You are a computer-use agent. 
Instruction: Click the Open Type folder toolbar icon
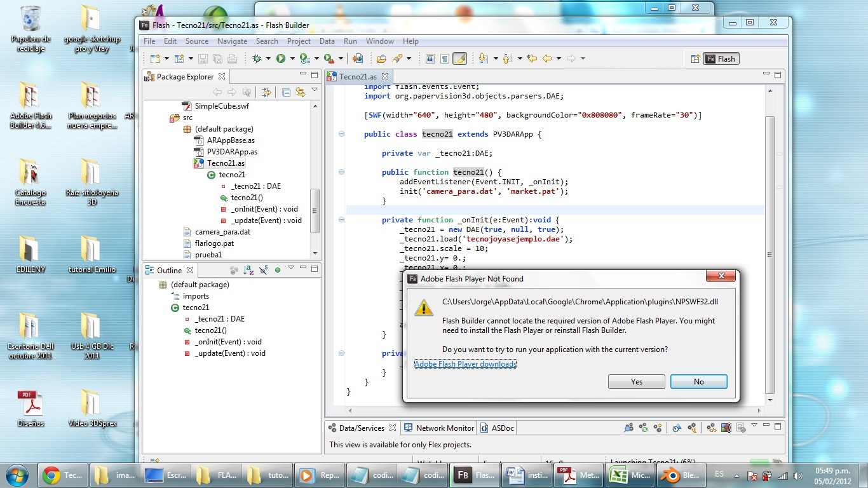(x=381, y=58)
